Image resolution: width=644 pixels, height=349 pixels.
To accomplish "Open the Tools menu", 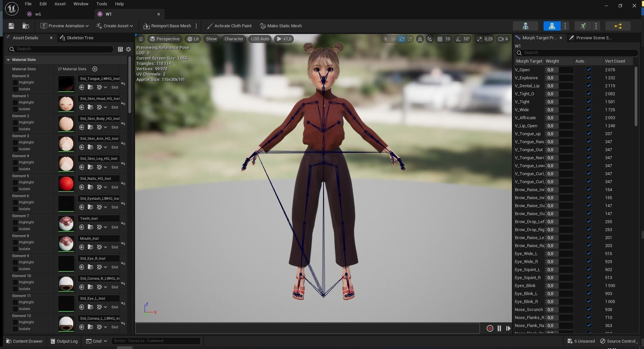I will coord(101,4).
